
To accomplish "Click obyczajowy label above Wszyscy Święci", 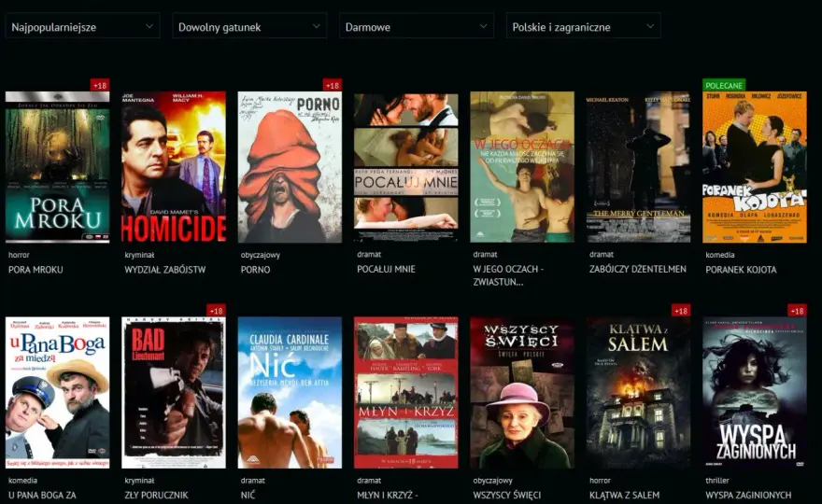I will click(x=493, y=481).
